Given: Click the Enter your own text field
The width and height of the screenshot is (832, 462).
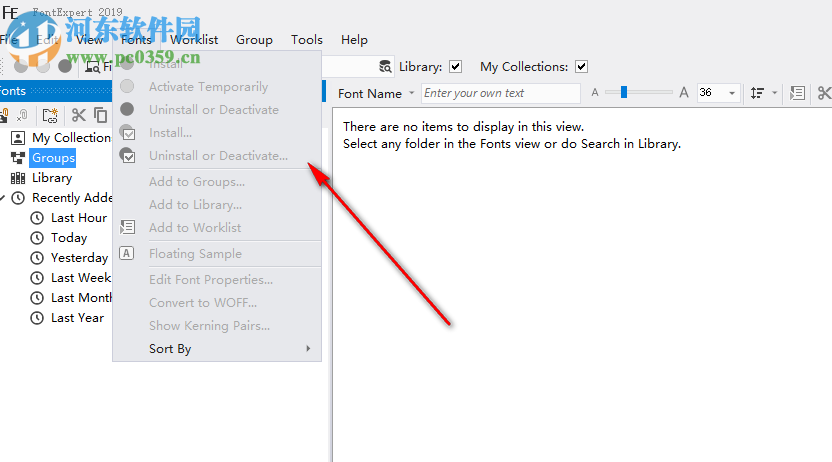Looking at the screenshot, I should coord(500,93).
